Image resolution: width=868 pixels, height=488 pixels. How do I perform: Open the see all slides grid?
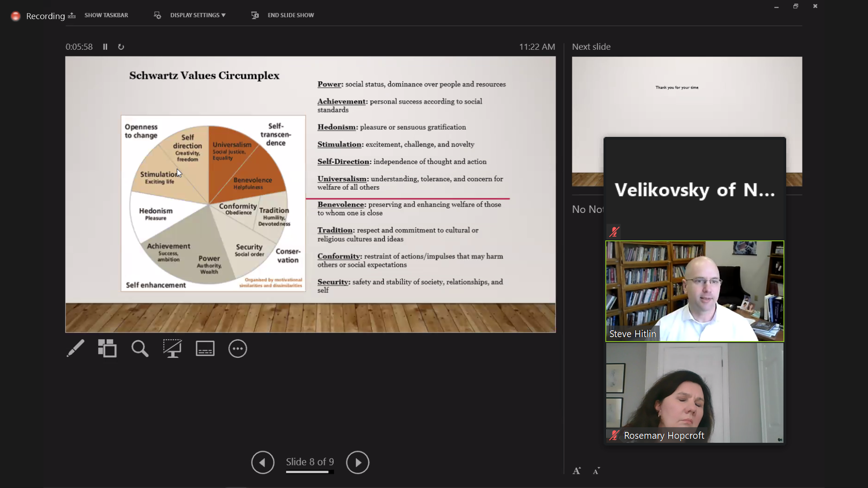[x=107, y=348]
